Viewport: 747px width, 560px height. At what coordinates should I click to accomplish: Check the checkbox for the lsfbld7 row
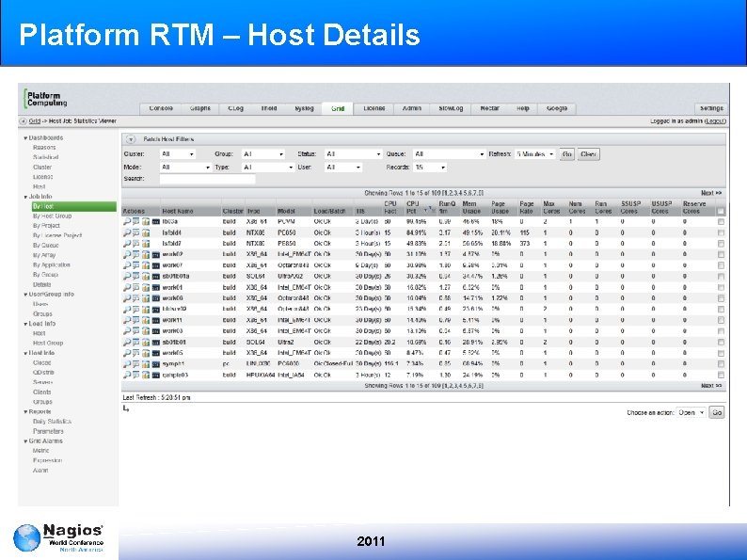tap(721, 244)
